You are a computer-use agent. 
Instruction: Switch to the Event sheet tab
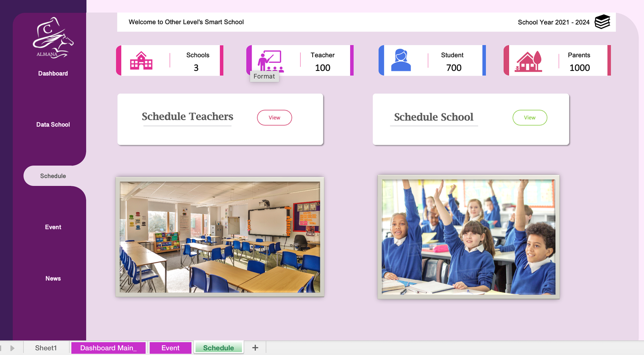click(170, 348)
